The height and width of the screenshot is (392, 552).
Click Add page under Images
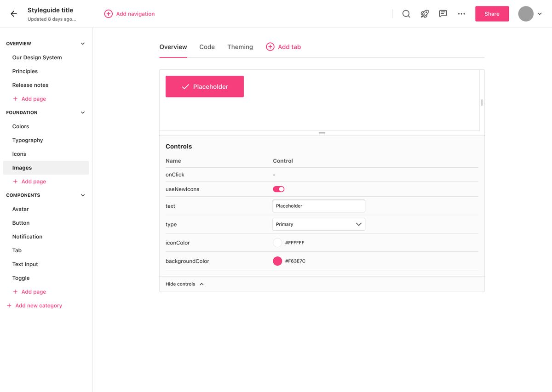coord(34,182)
